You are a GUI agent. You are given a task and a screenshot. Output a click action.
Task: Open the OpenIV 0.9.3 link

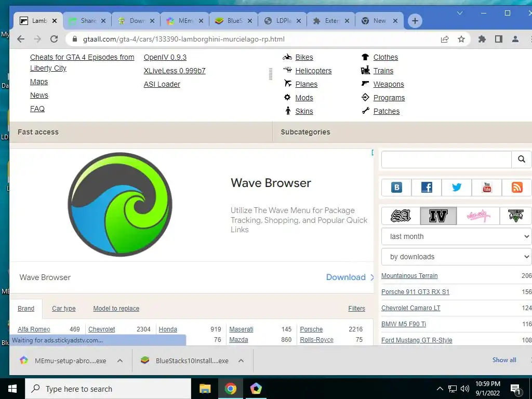point(165,57)
